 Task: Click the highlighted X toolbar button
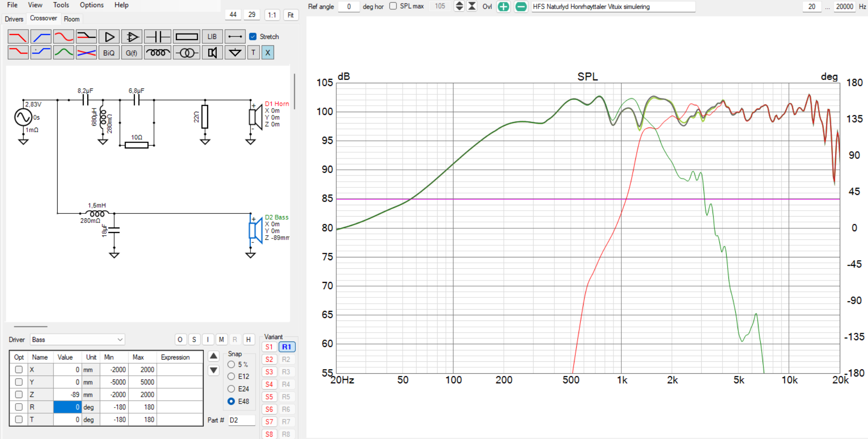pyautogui.click(x=268, y=53)
